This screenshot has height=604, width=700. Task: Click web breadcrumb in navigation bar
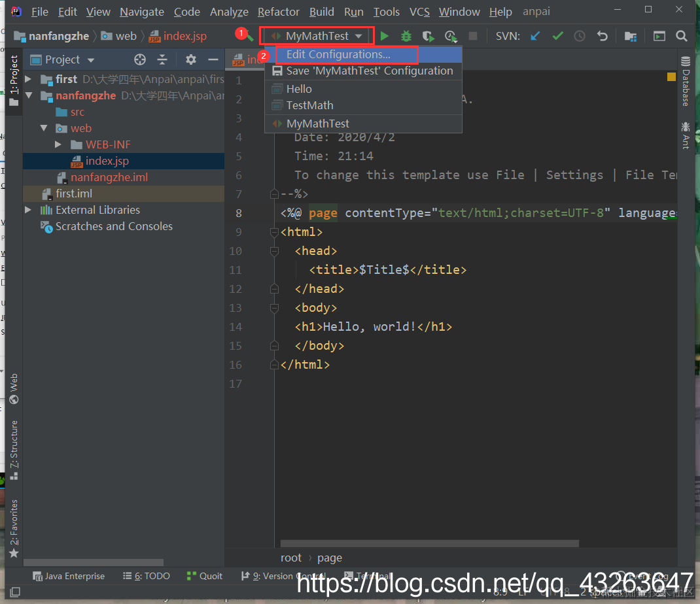[x=119, y=36]
